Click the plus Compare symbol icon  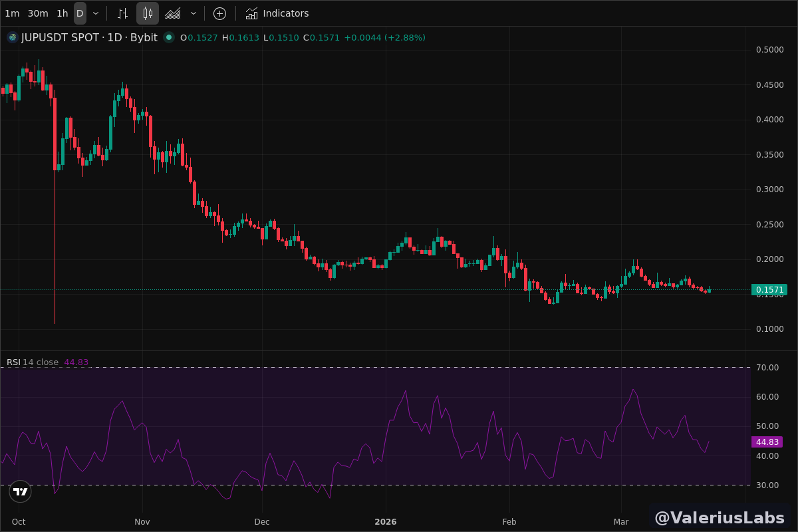(219, 13)
